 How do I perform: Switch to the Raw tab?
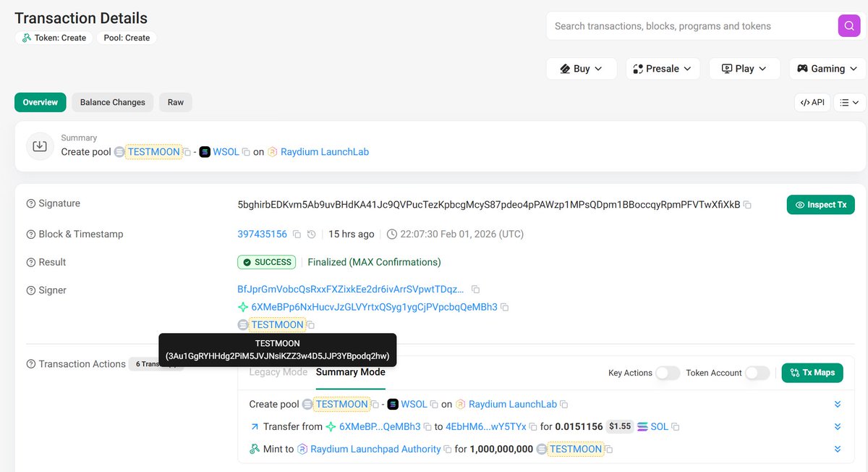point(176,102)
